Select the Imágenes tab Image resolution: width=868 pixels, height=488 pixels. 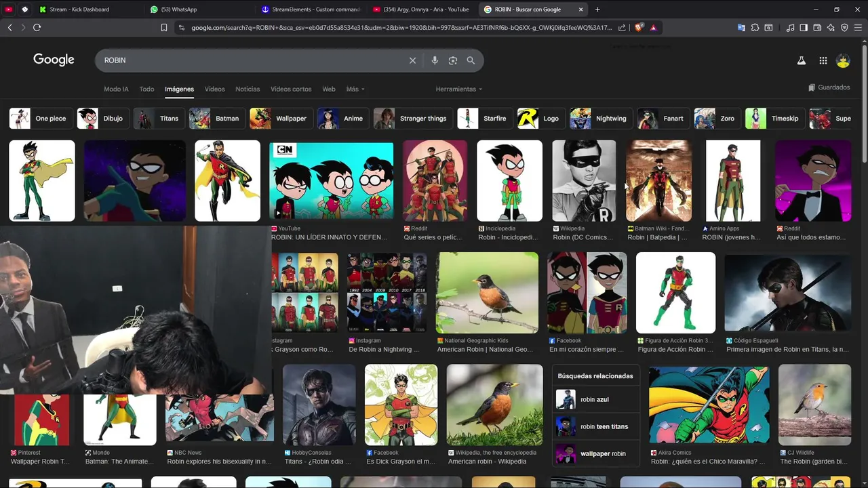[x=179, y=89]
